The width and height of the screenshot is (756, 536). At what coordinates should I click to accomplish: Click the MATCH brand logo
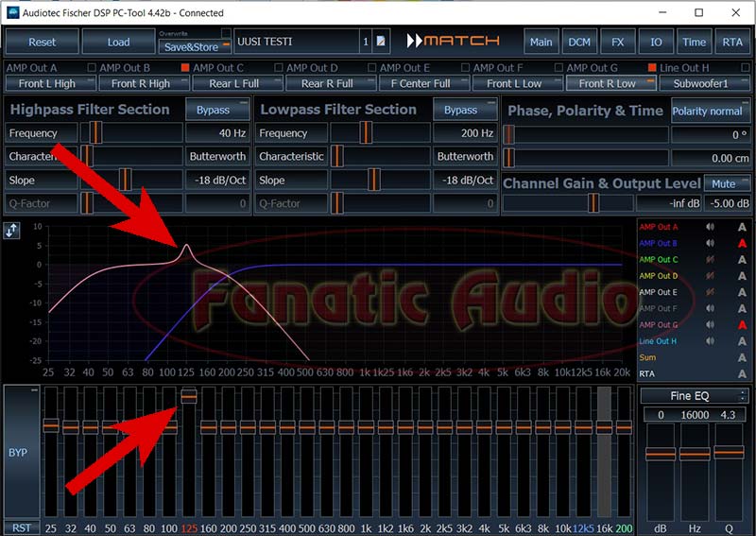(453, 41)
